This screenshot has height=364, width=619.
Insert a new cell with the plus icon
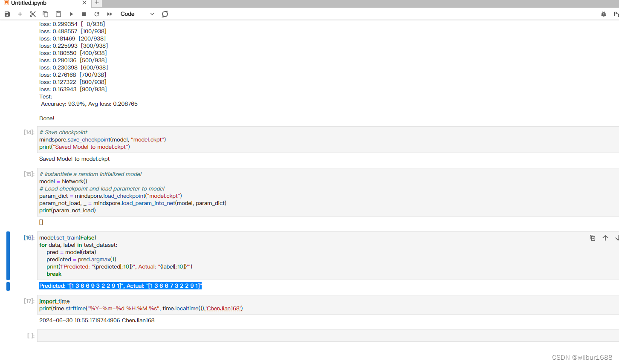click(20, 14)
